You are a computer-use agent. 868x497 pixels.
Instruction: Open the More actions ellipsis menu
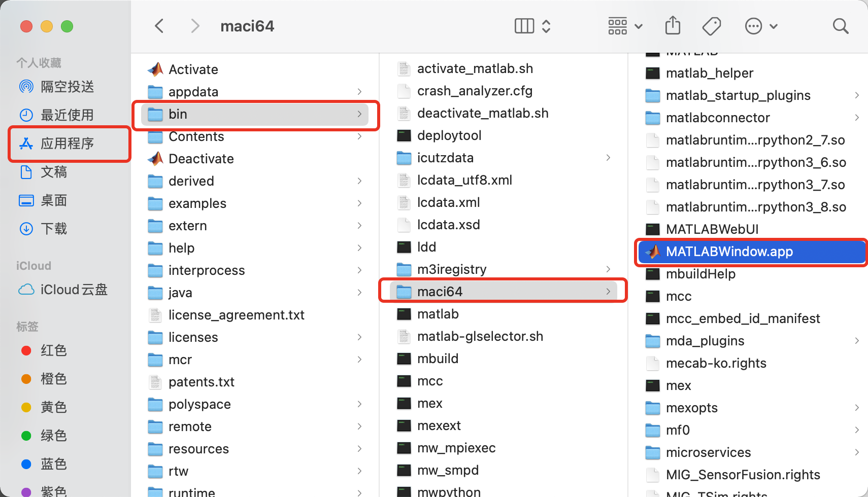pos(753,26)
